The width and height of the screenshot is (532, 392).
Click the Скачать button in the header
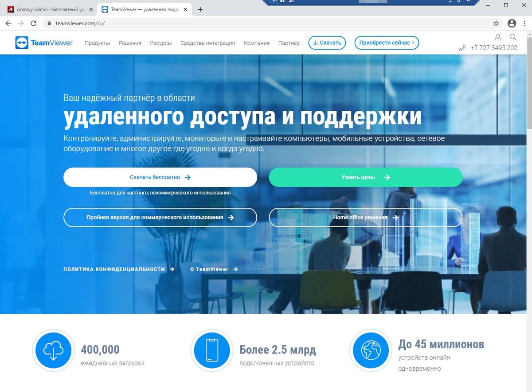pyautogui.click(x=327, y=43)
